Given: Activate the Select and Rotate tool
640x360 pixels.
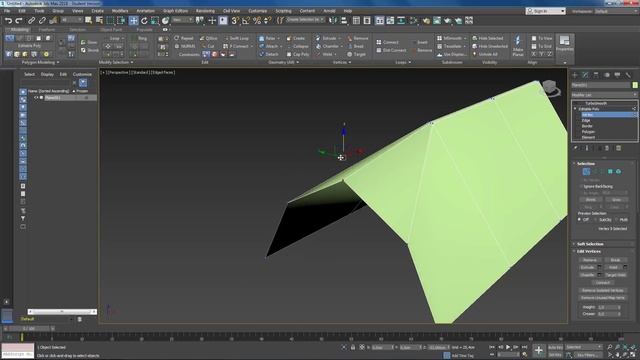Looking at the screenshot, I should click(x=144, y=20).
